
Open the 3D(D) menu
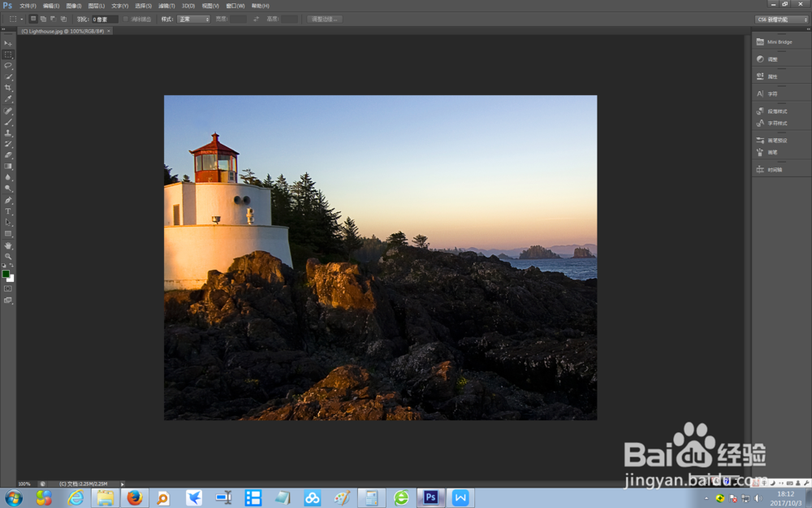(x=188, y=6)
